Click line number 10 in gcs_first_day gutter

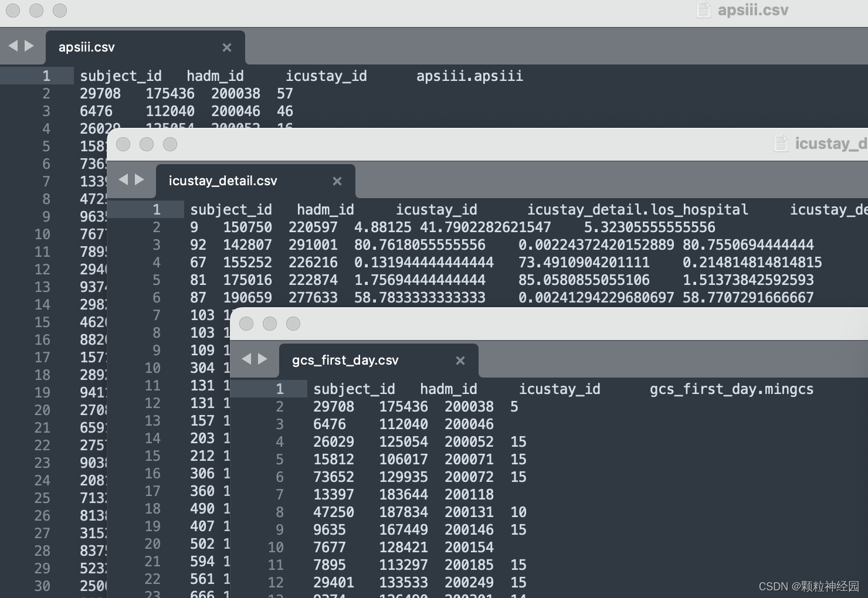pos(276,548)
